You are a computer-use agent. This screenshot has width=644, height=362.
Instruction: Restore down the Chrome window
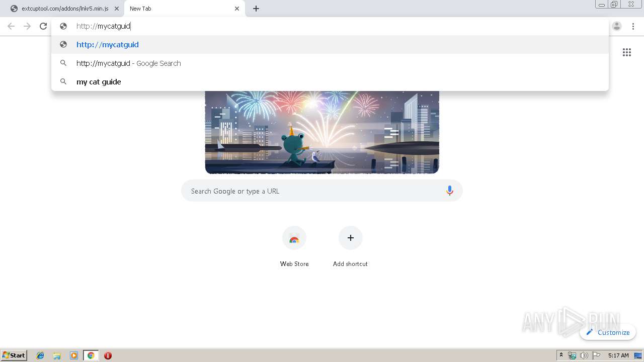pos(614,5)
